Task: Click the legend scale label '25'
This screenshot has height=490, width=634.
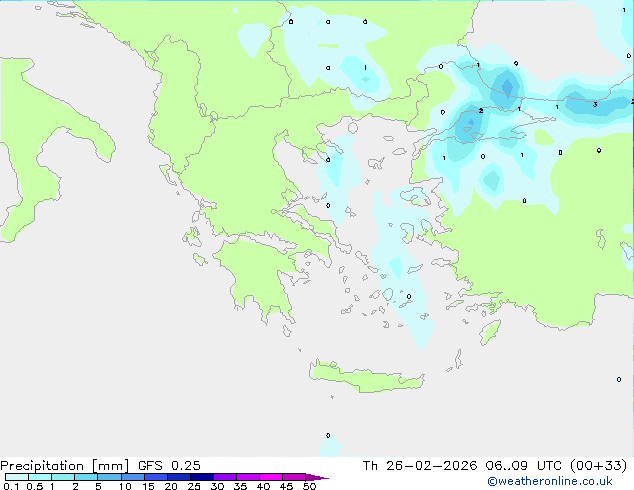Action: (x=194, y=486)
